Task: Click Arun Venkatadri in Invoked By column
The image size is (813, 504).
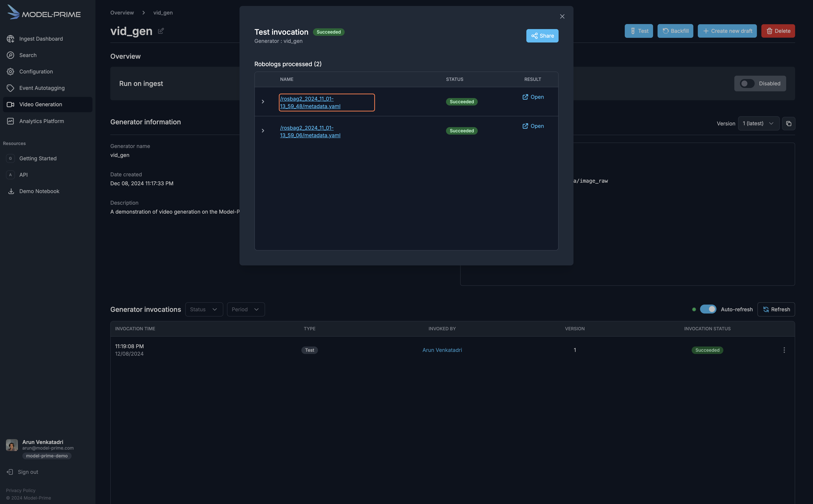Action: coord(442,350)
